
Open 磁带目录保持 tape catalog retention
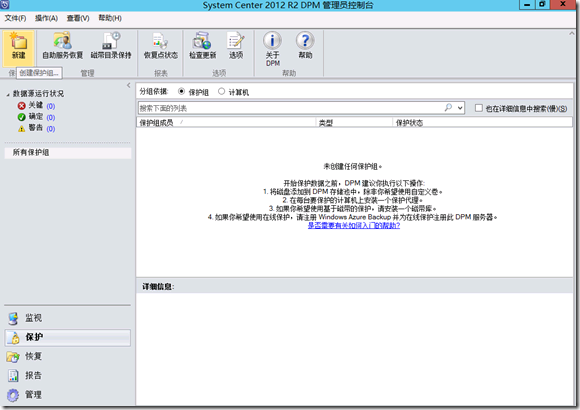tap(111, 46)
